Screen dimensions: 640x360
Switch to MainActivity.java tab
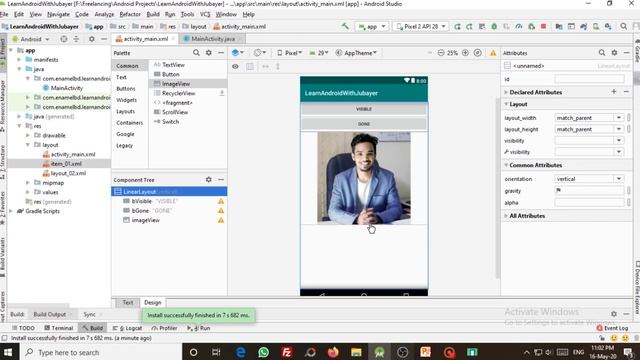click(213, 39)
